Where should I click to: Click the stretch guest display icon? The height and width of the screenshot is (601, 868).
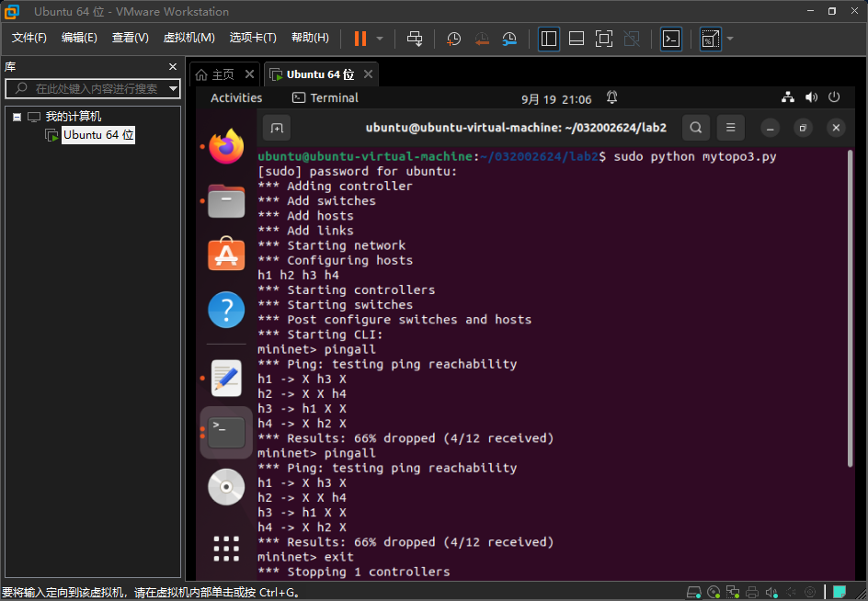pyautogui.click(x=710, y=39)
